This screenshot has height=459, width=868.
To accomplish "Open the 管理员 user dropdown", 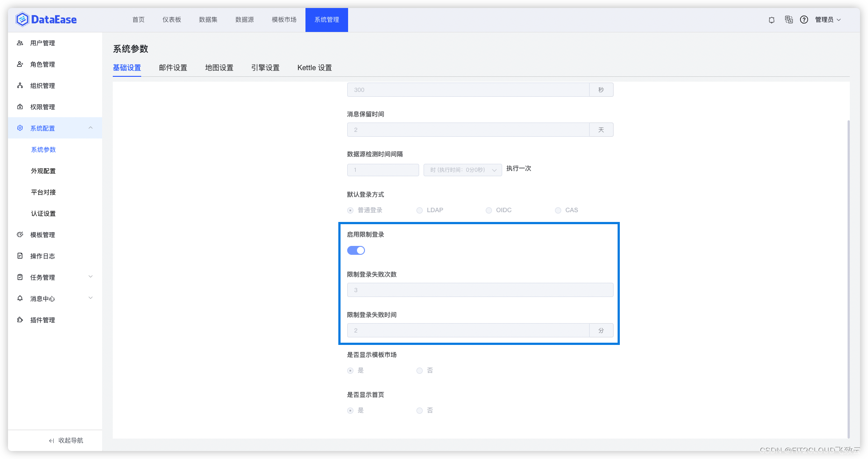I will [x=828, y=20].
